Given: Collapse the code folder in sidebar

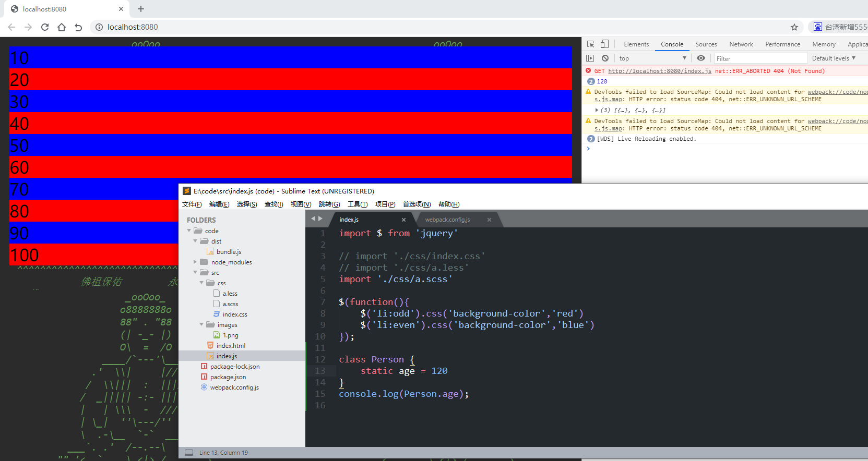Looking at the screenshot, I should 189,231.
